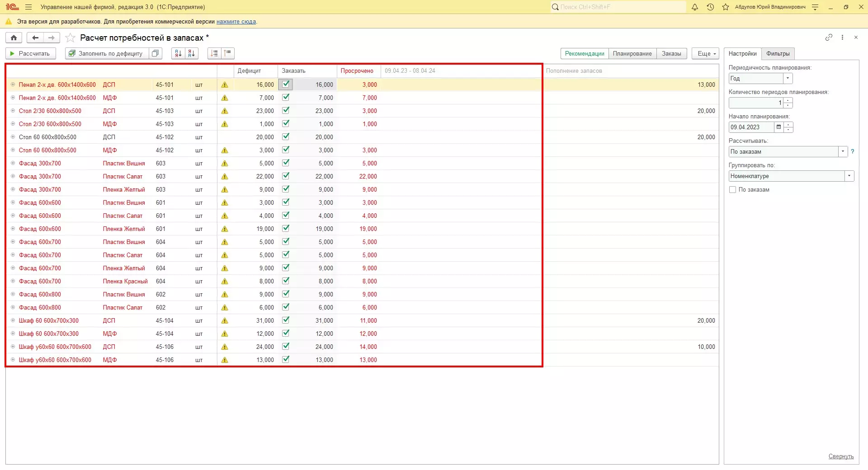This screenshot has height=470, width=868.
Task: Open the 'Группировать по' dropdown
Action: (849, 176)
